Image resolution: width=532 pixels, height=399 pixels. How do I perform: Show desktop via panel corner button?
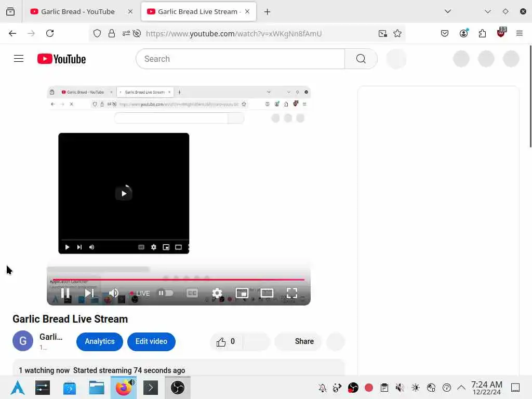(x=515, y=388)
